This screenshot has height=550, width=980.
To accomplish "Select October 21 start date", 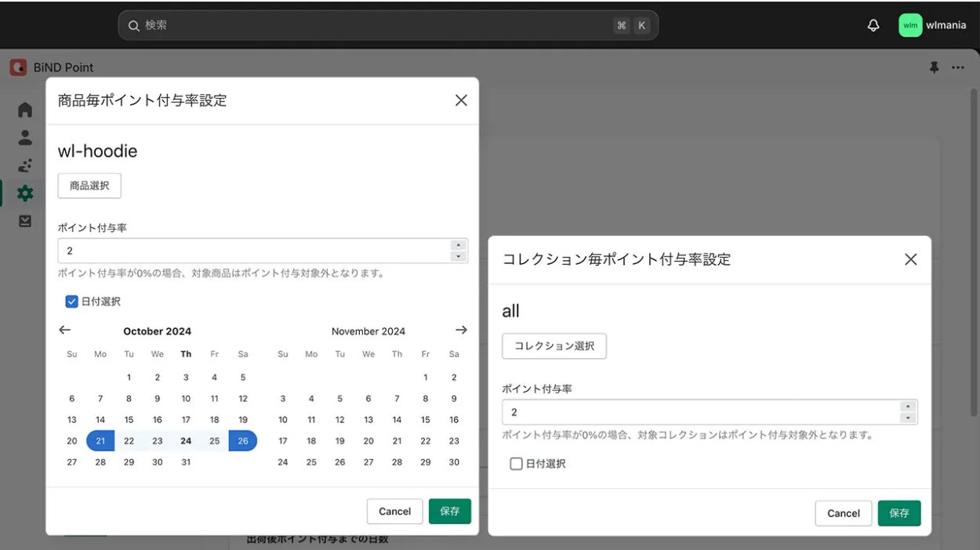I will click(x=100, y=441).
